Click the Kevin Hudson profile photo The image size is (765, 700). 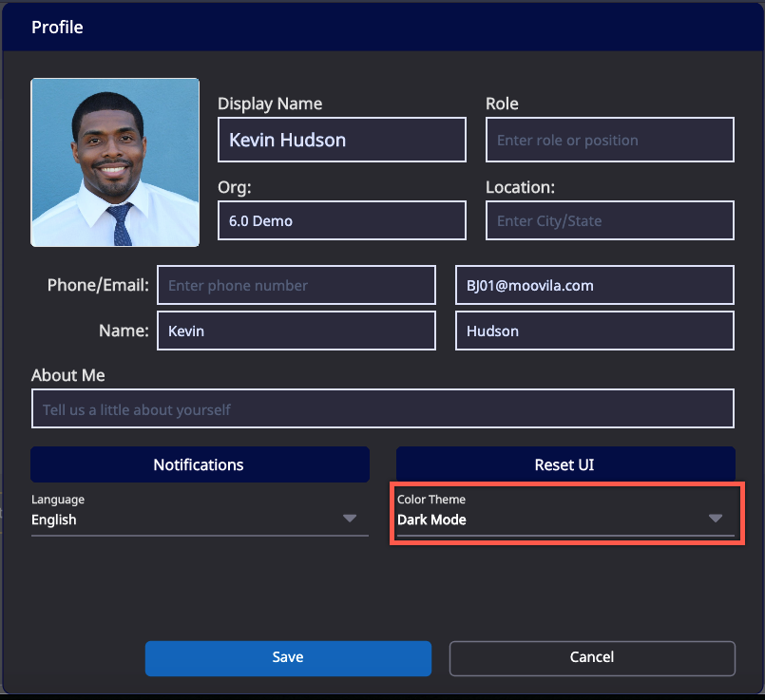(115, 162)
